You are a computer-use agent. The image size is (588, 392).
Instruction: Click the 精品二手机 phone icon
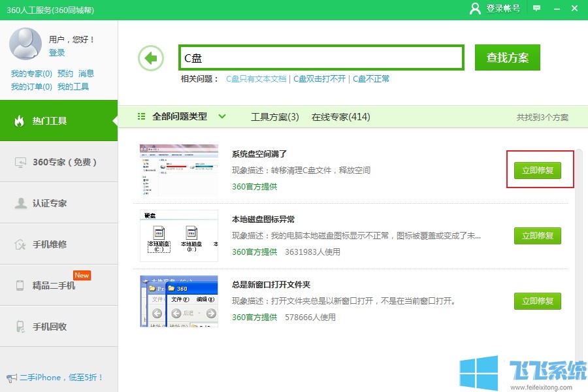pos(20,285)
